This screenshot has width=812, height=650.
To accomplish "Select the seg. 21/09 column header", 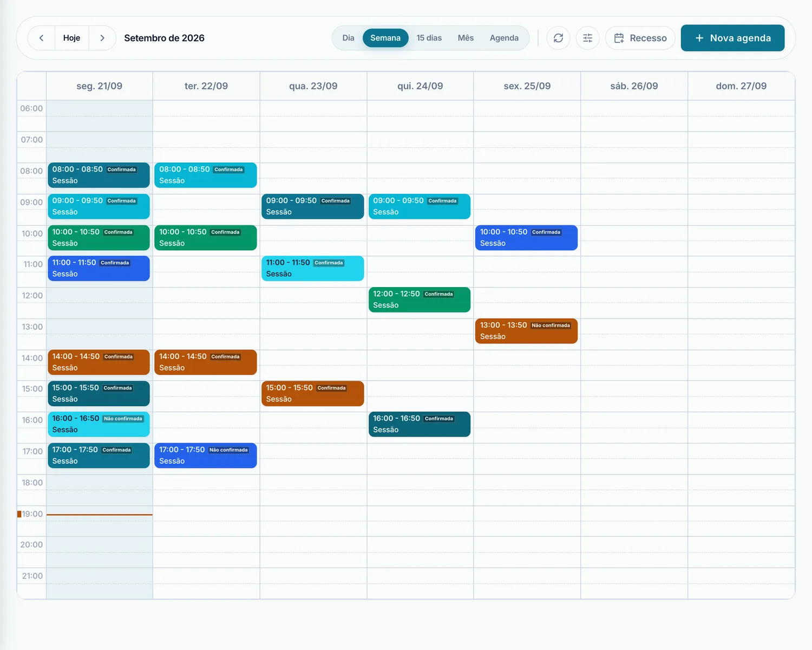I will click(100, 86).
